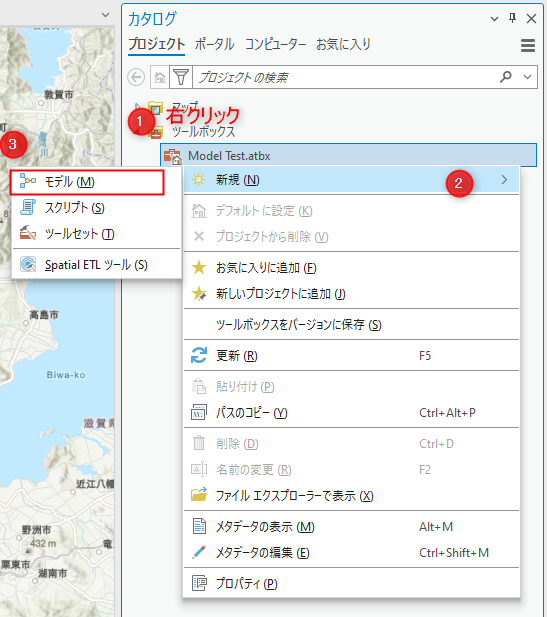Screen dimensions: 547x617
Task: Open the 新規 (N) submenu entry
Action: click(x=351, y=180)
